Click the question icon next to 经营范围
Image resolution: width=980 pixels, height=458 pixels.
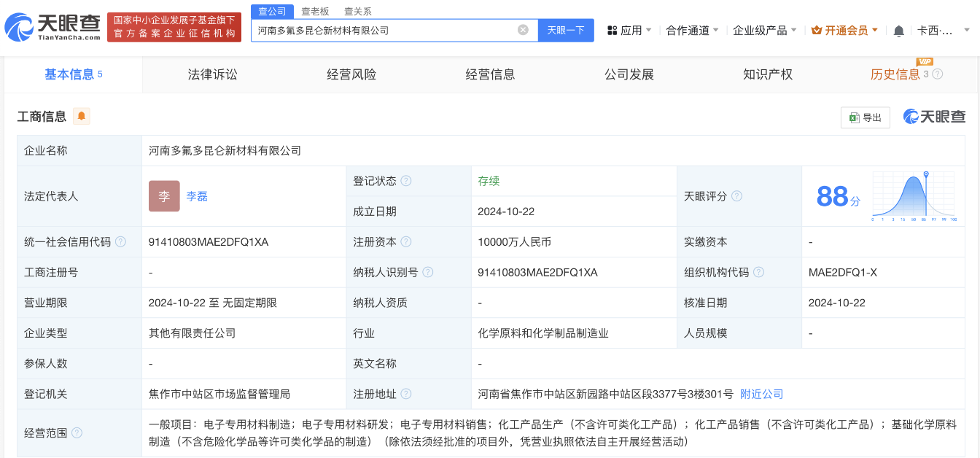77,433
